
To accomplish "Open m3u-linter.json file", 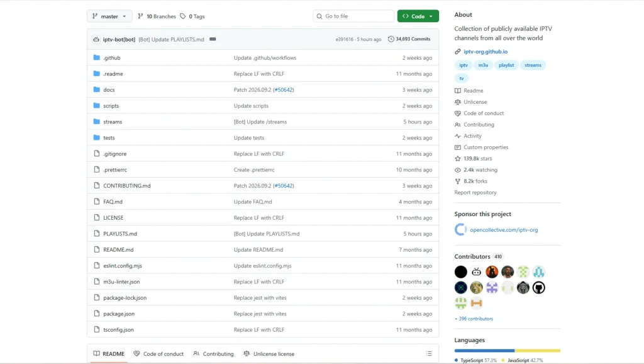I will (121, 282).
